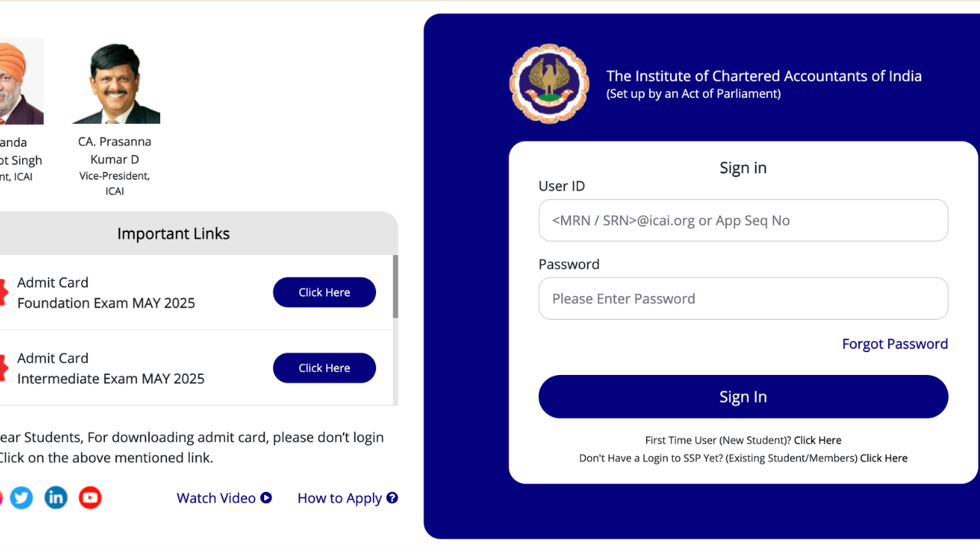Click the red badge beside Intermediate Admit Card
The height and width of the screenshot is (551, 980).
[x=3, y=368]
